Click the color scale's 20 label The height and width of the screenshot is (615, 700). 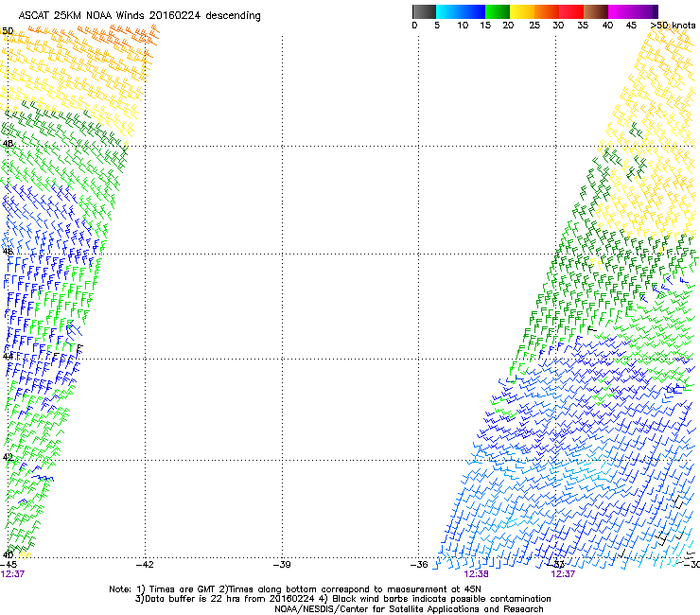[x=508, y=26]
